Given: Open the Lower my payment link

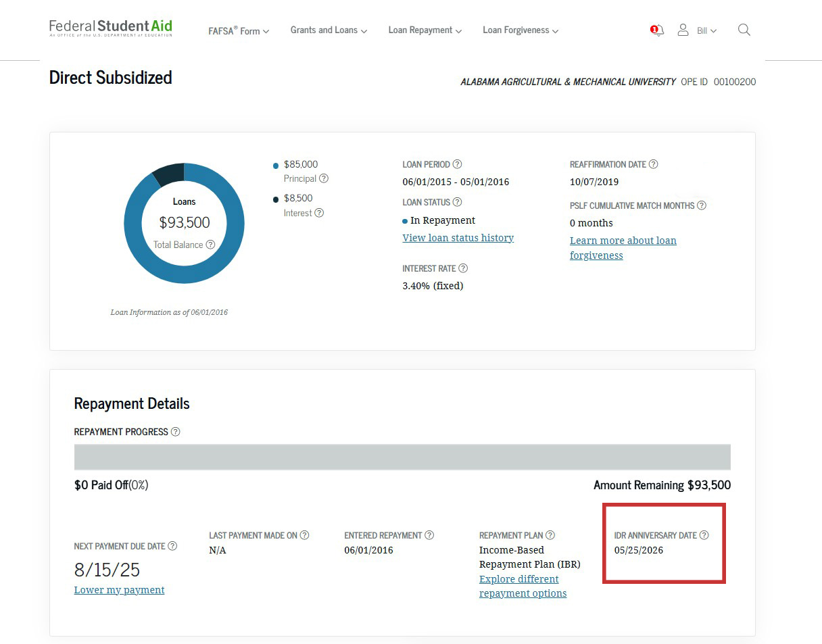Looking at the screenshot, I should (x=119, y=590).
